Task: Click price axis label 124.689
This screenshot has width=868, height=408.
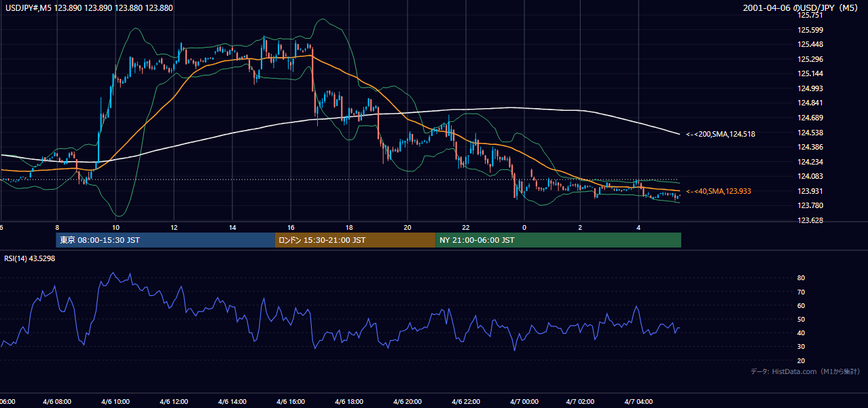Action: (811, 118)
